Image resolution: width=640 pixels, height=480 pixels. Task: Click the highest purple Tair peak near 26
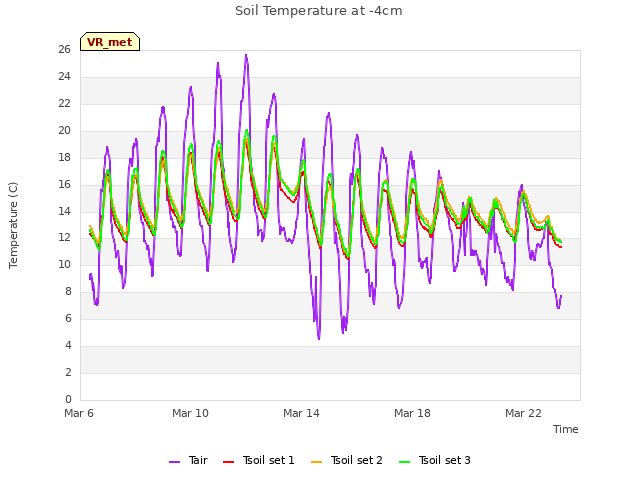click(x=246, y=55)
